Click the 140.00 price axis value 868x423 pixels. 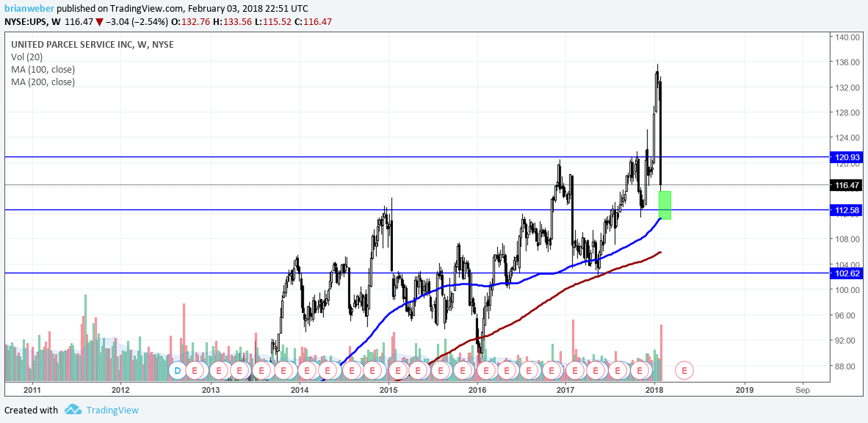pyautogui.click(x=847, y=37)
